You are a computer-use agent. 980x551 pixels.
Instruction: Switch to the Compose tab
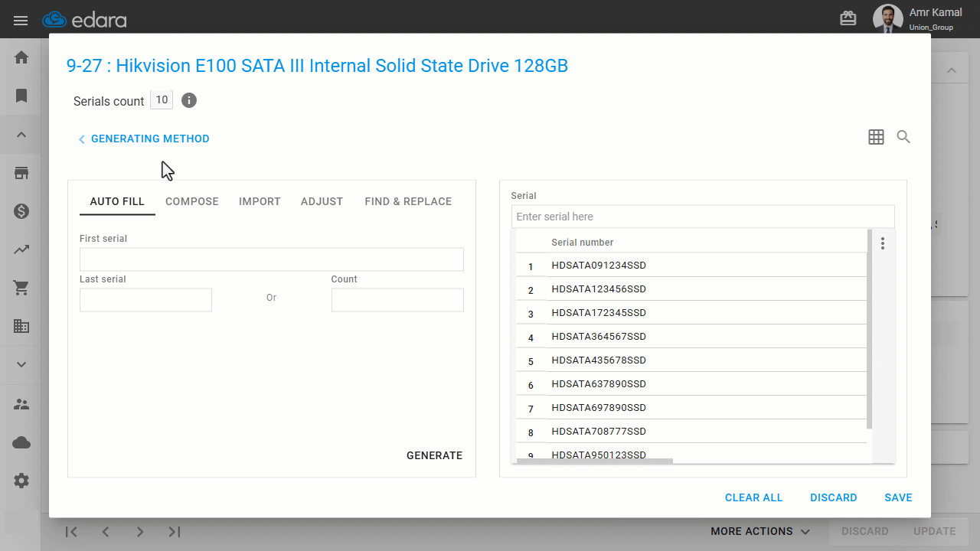coord(192,201)
